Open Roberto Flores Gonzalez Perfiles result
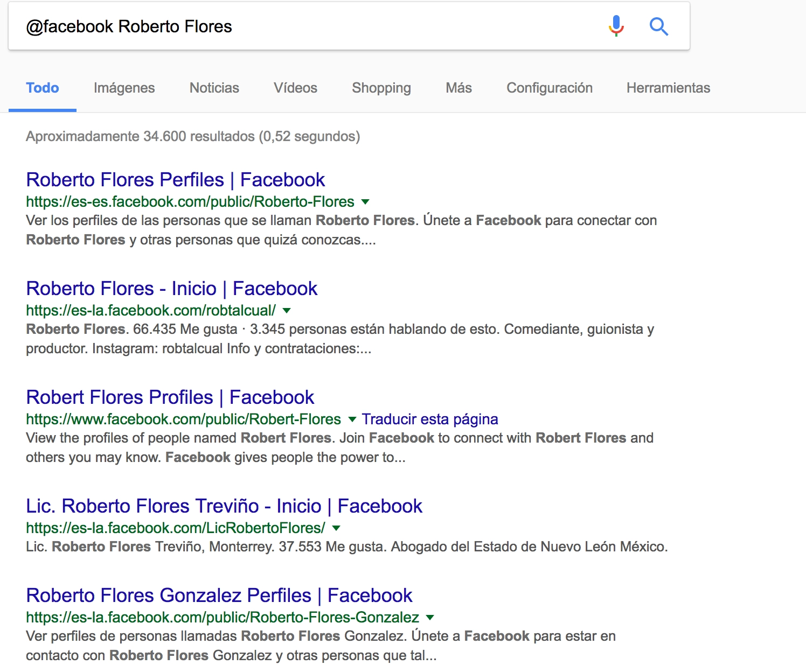This screenshot has width=806, height=672. point(219,596)
